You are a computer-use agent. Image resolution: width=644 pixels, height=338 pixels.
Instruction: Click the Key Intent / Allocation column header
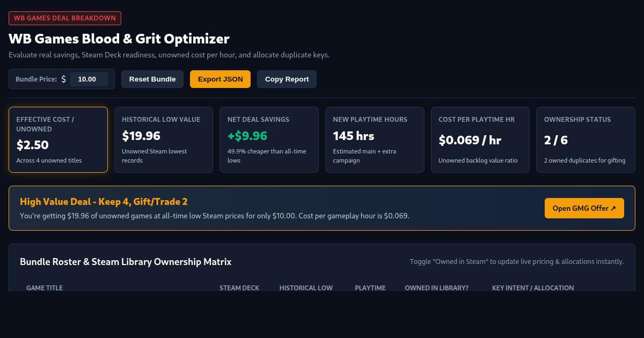tap(533, 288)
